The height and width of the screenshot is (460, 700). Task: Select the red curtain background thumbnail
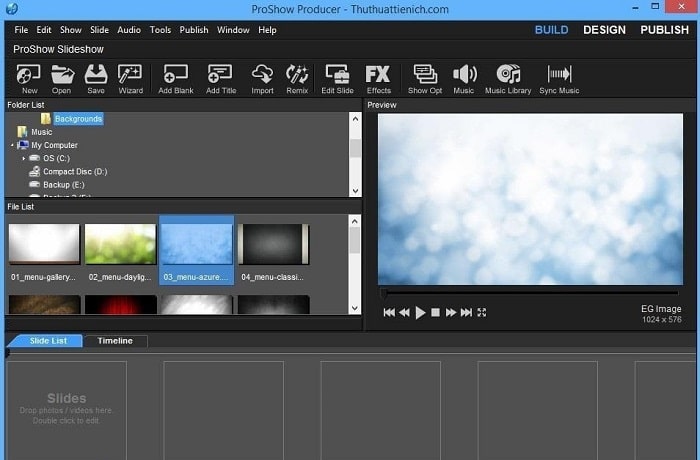tap(120, 305)
